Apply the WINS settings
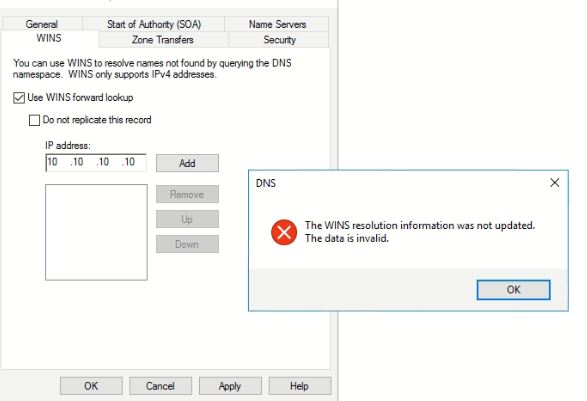Viewport: 587px width, 401px height. (230, 386)
